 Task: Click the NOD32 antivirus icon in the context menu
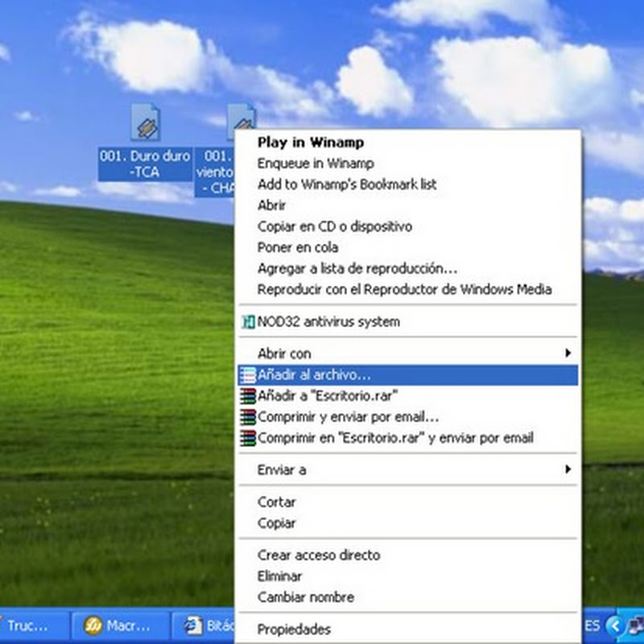[x=248, y=321]
